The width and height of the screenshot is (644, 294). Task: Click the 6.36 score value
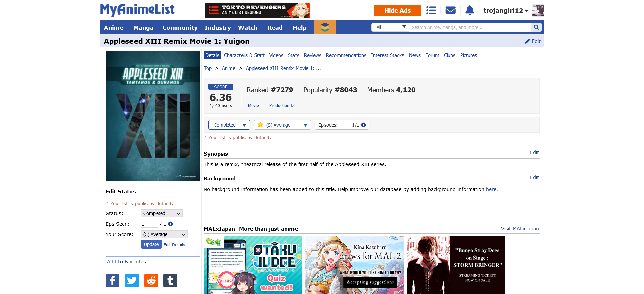[x=221, y=97]
